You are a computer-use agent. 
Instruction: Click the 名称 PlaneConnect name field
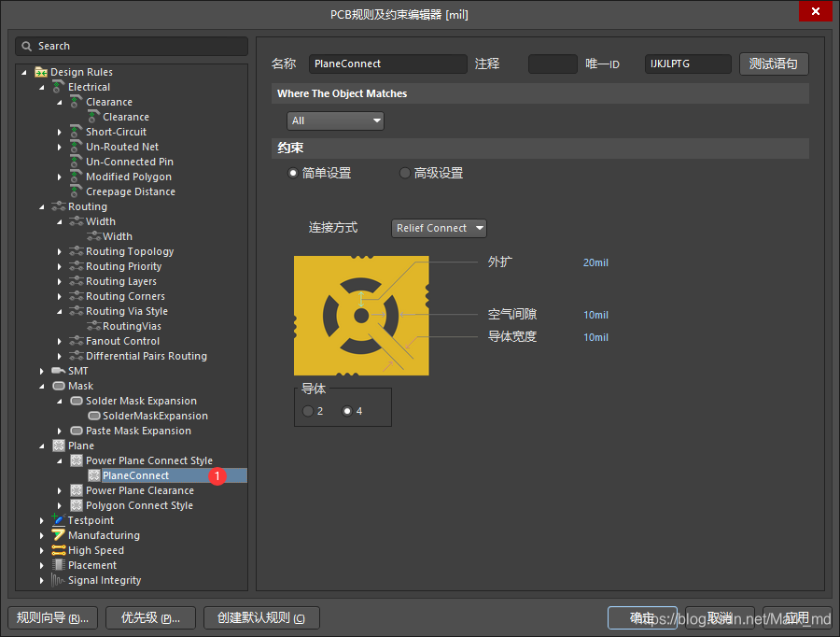click(x=387, y=64)
